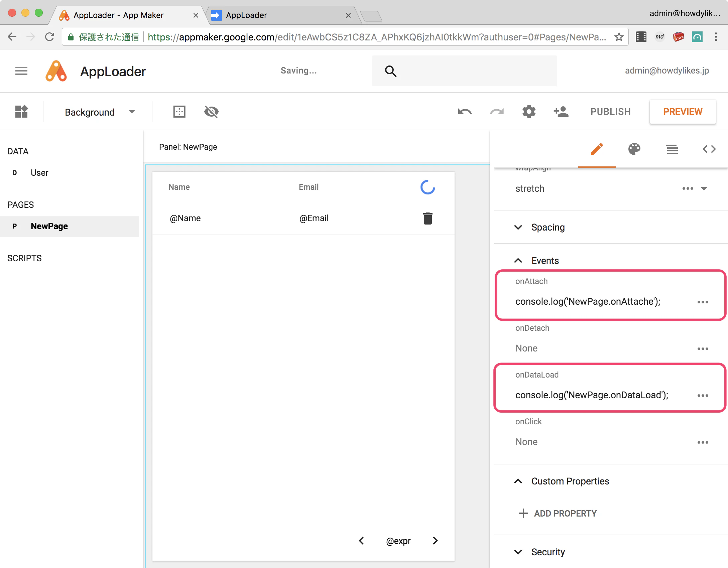Viewport: 728px width, 568px height.
Task: Open onDataLoad more options dots
Action: [x=703, y=396]
